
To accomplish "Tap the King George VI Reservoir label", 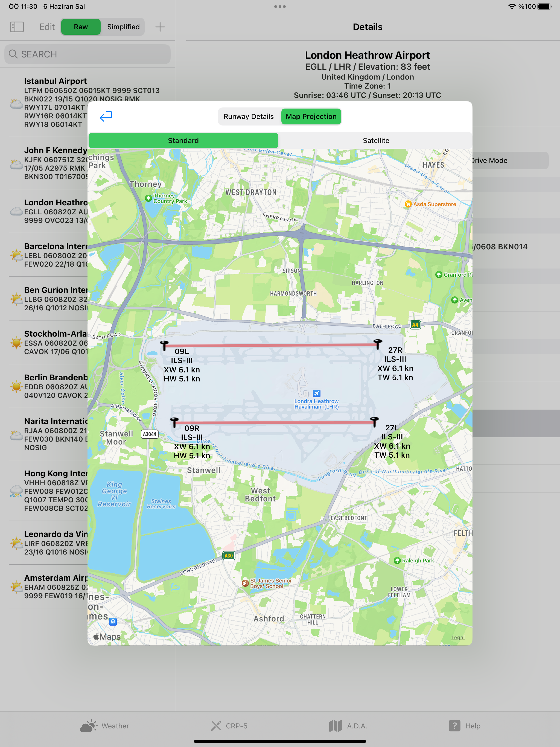I will pos(114,494).
